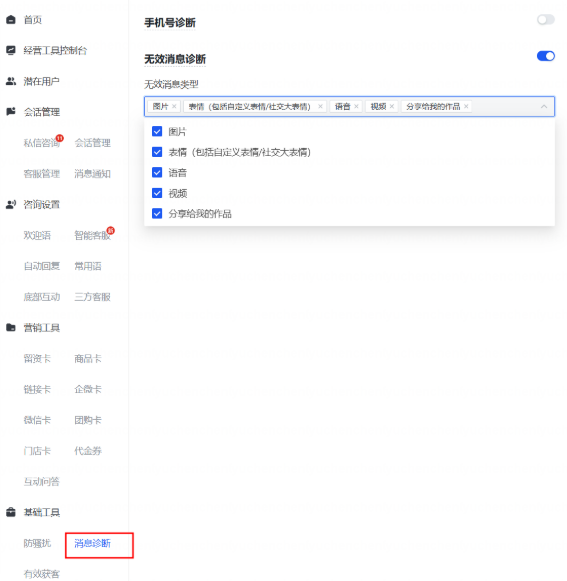Go to 三方客服

tap(92, 297)
